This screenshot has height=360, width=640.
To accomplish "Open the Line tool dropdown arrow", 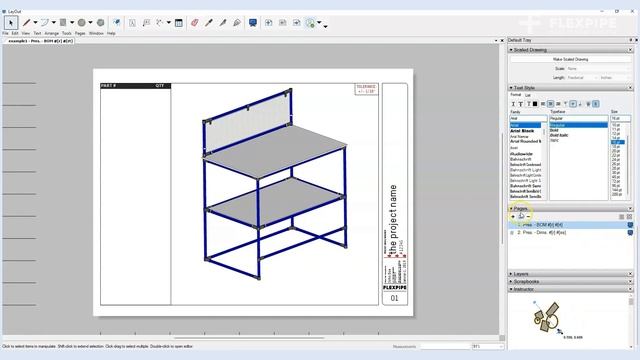I will coord(35,23).
